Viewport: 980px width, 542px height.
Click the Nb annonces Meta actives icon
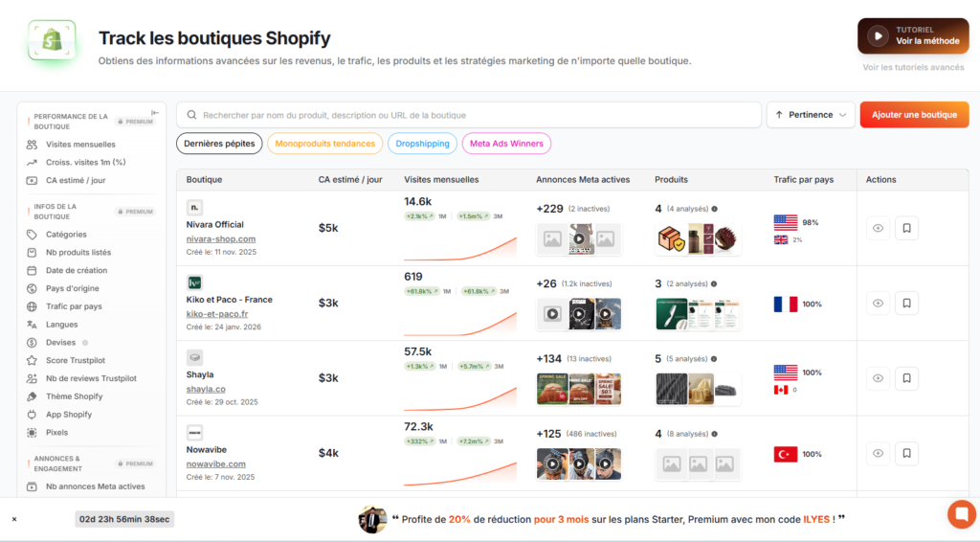click(x=32, y=486)
